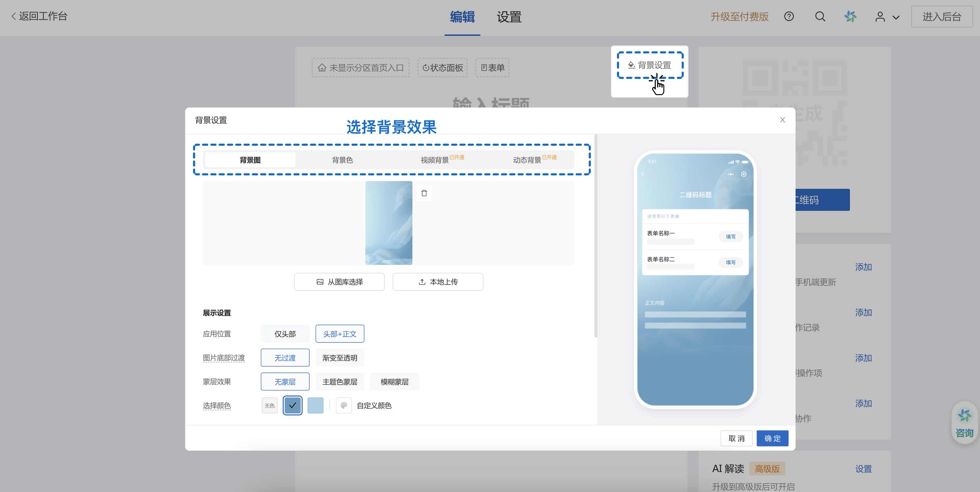
Task: Click the 背景设置 paint bucket button
Action: [x=650, y=65]
